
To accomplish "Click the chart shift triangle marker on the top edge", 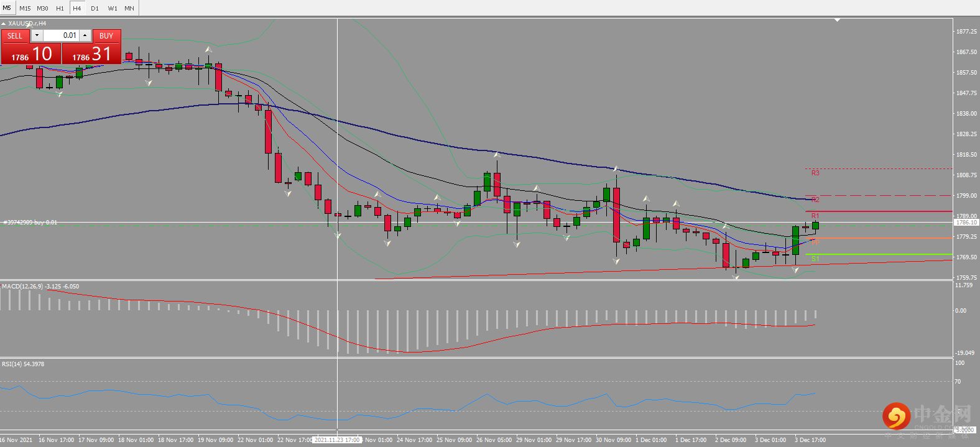I will (x=837, y=20).
